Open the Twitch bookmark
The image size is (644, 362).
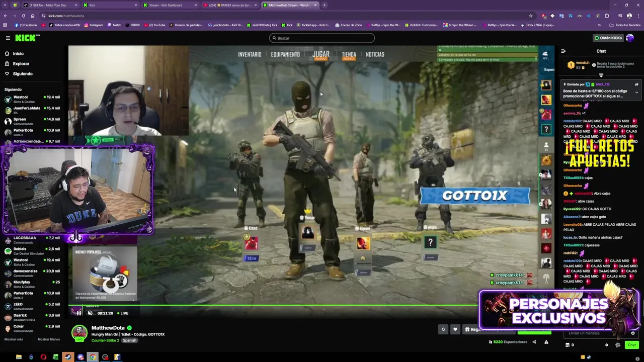point(114,25)
